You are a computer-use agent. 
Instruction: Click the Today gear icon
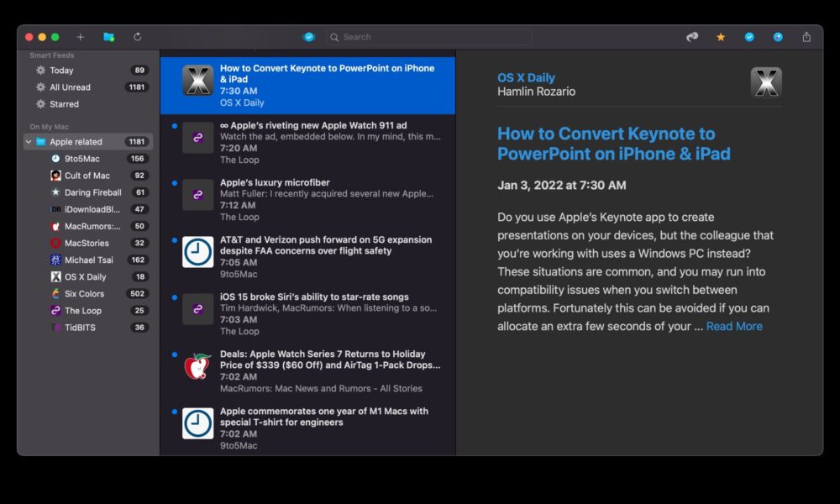[x=40, y=71]
